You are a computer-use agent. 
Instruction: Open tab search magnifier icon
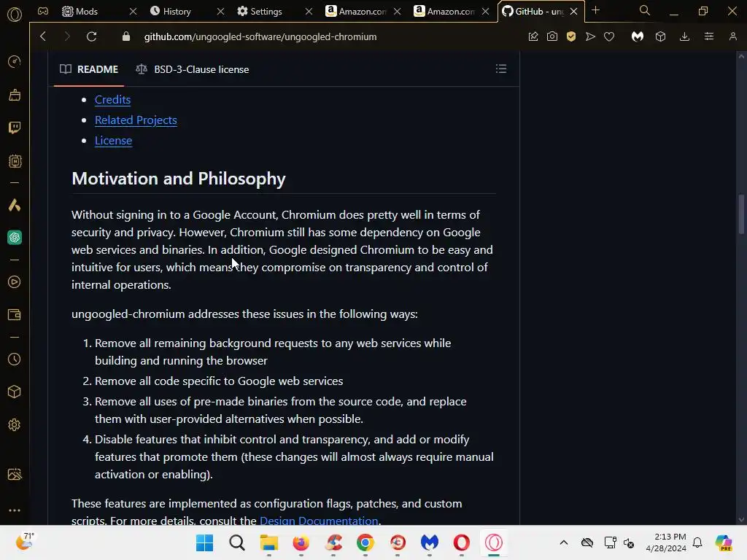645,10
